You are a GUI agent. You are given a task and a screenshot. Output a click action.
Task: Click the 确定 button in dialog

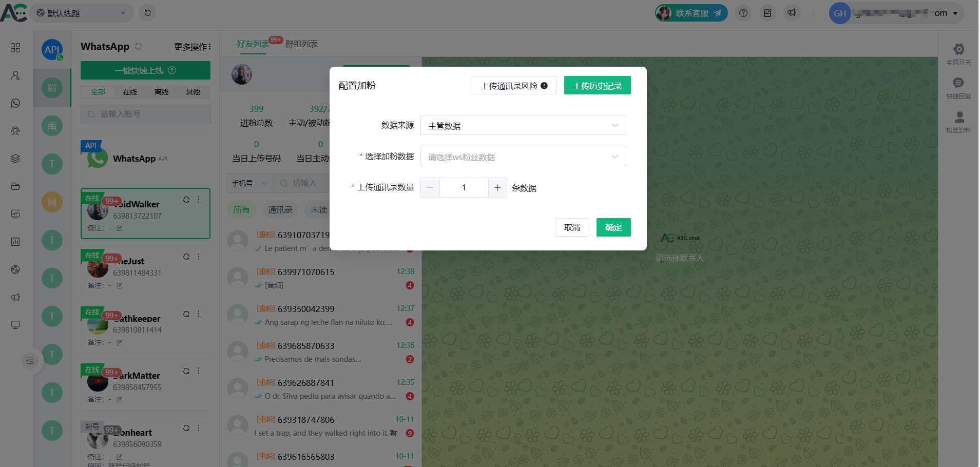click(613, 227)
